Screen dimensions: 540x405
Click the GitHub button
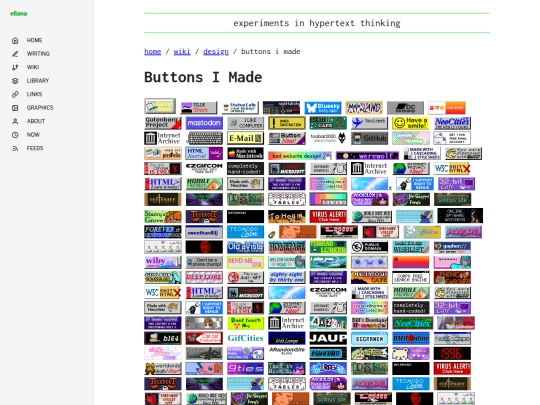pyautogui.click(x=370, y=138)
